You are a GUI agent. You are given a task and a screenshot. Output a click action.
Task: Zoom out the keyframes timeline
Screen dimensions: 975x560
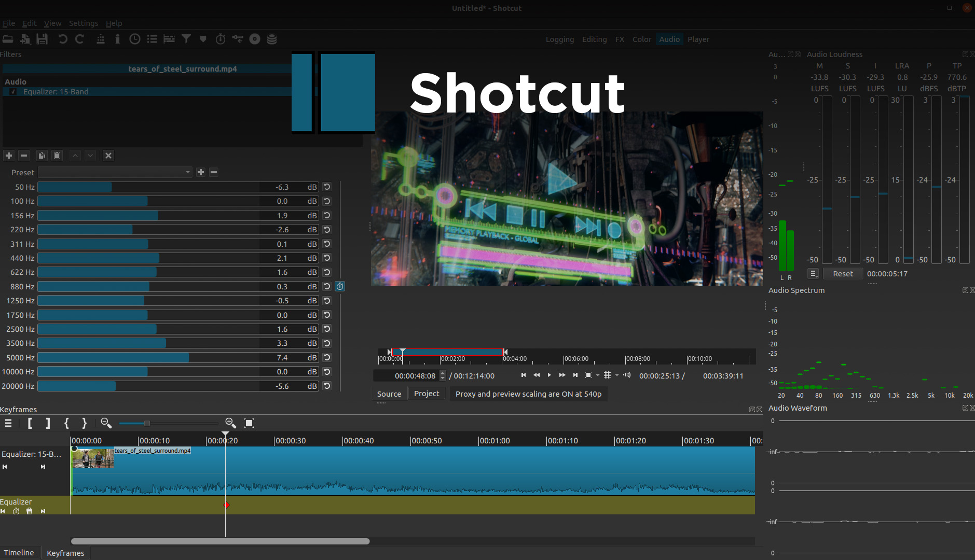(106, 424)
